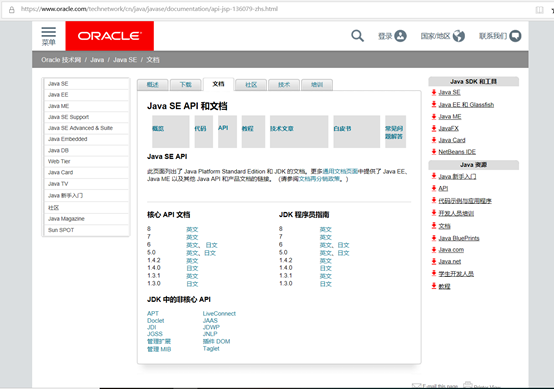Click the 代码 section tile link
The image size is (554, 389).
200,129
